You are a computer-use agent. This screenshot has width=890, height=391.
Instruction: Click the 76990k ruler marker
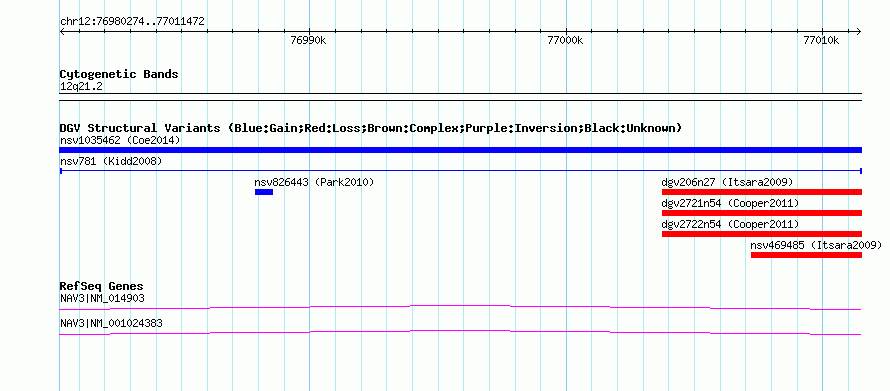pyautogui.click(x=309, y=40)
